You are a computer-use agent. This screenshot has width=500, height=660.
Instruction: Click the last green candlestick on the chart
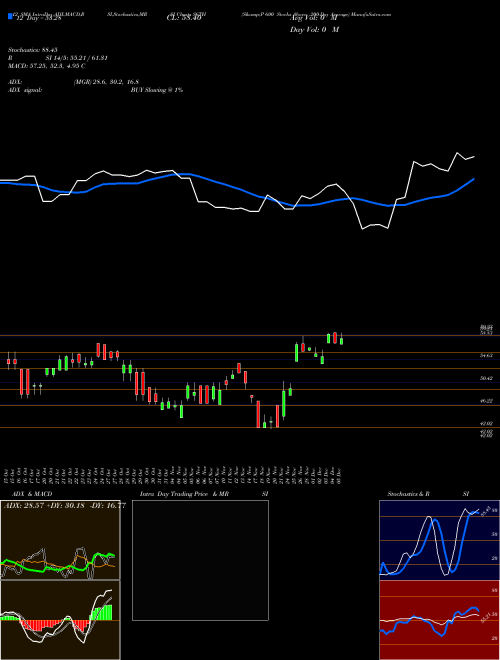(341, 340)
